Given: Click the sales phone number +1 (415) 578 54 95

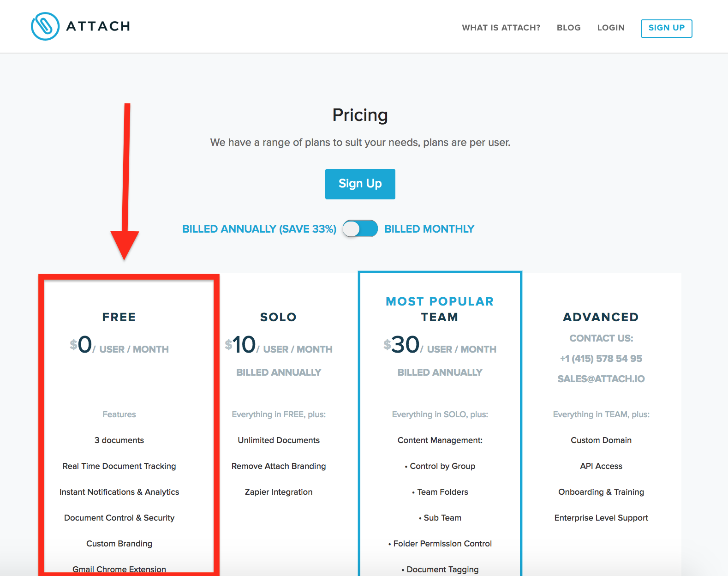Looking at the screenshot, I should pos(601,359).
